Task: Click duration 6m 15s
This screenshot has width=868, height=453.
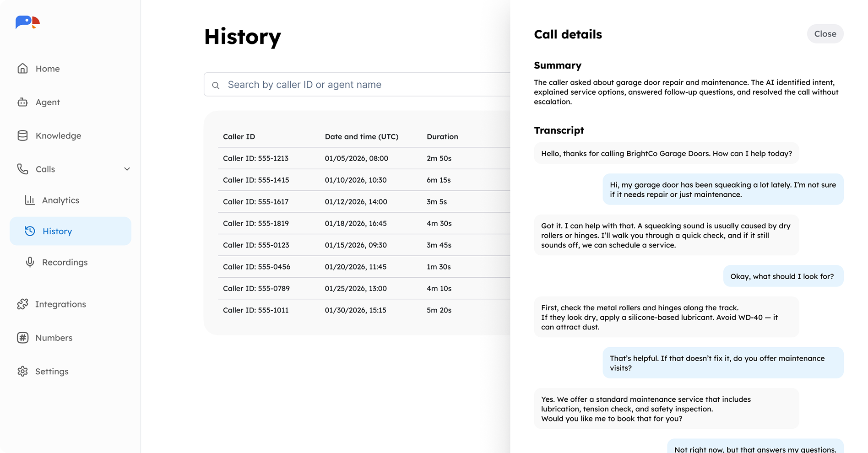Action: 439,180
